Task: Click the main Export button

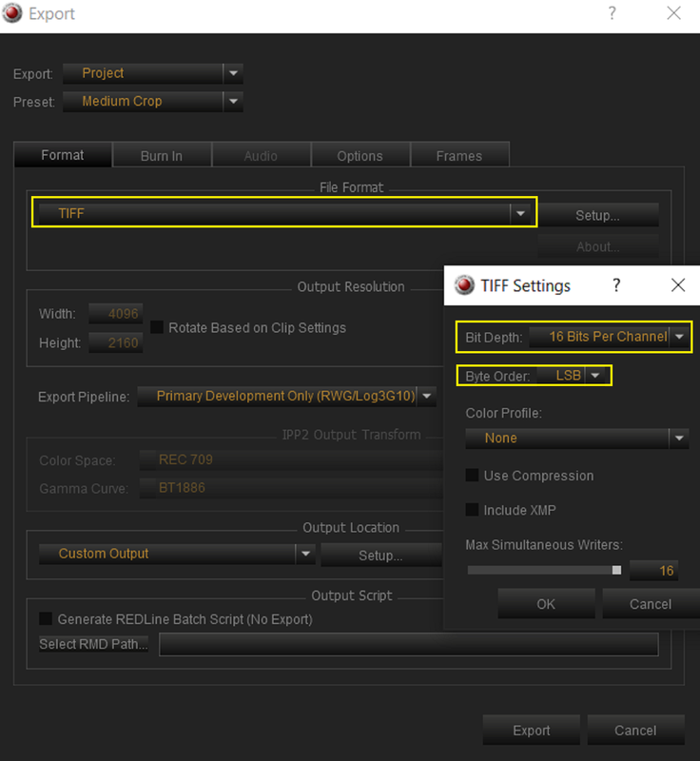Action: tap(532, 730)
